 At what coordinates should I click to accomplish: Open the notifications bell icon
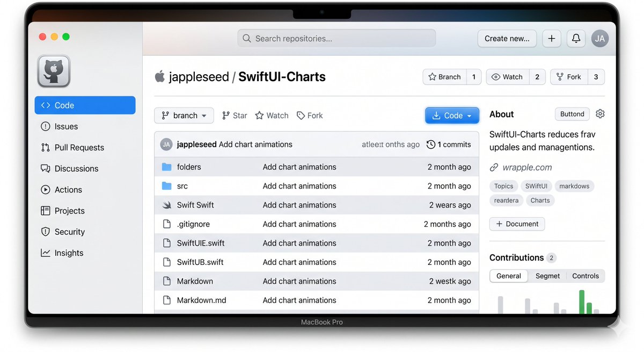(576, 39)
